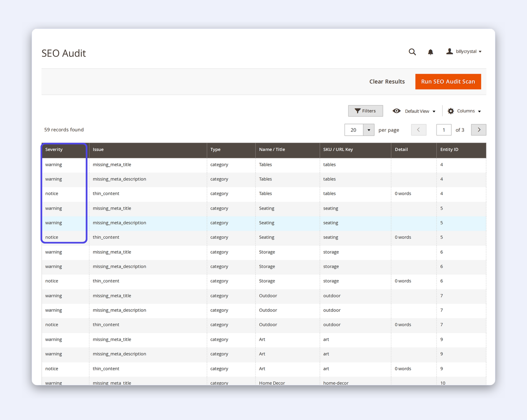Sort by the Type column header
527x420 pixels.
click(x=231, y=150)
